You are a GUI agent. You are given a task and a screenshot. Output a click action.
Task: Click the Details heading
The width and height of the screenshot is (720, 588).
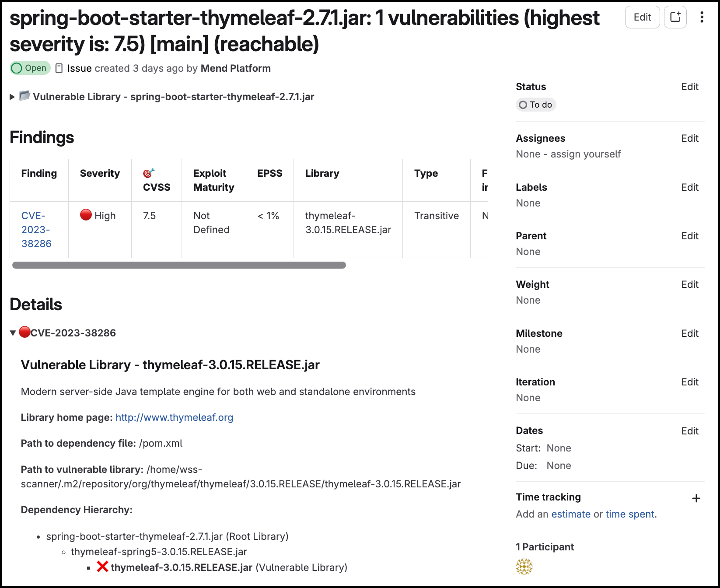pyautogui.click(x=36, y=304)
